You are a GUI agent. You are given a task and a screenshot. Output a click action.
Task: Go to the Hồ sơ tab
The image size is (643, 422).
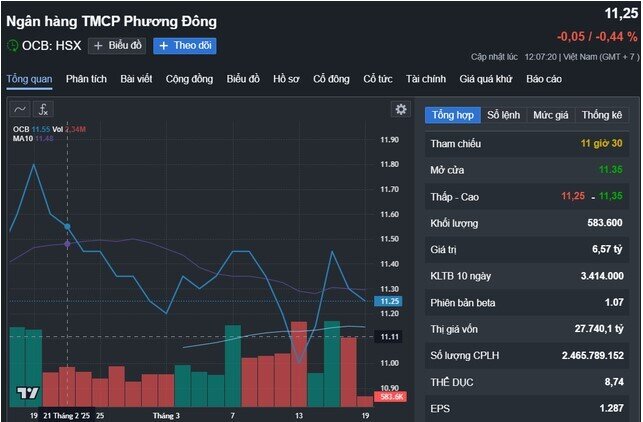286,79
